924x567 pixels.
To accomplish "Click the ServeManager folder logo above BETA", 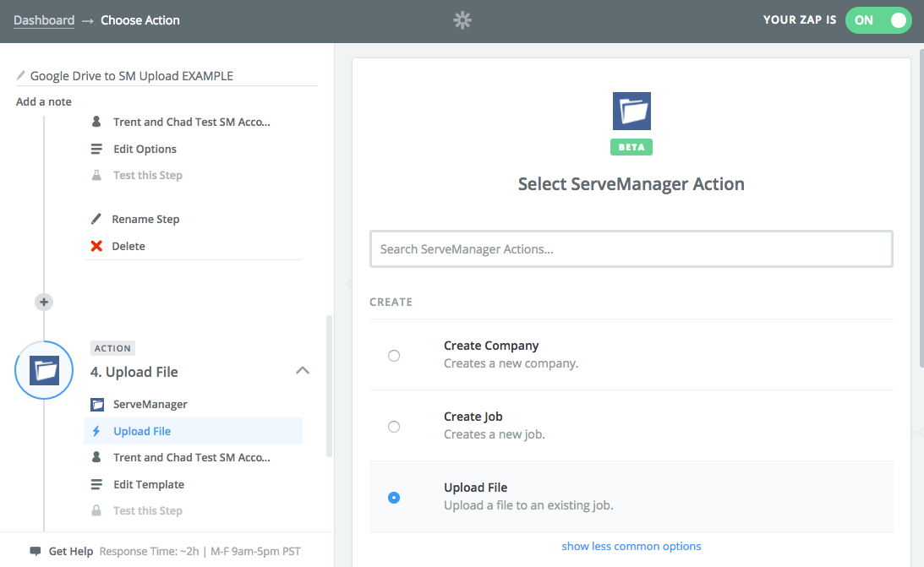I will tap(631, 111).
